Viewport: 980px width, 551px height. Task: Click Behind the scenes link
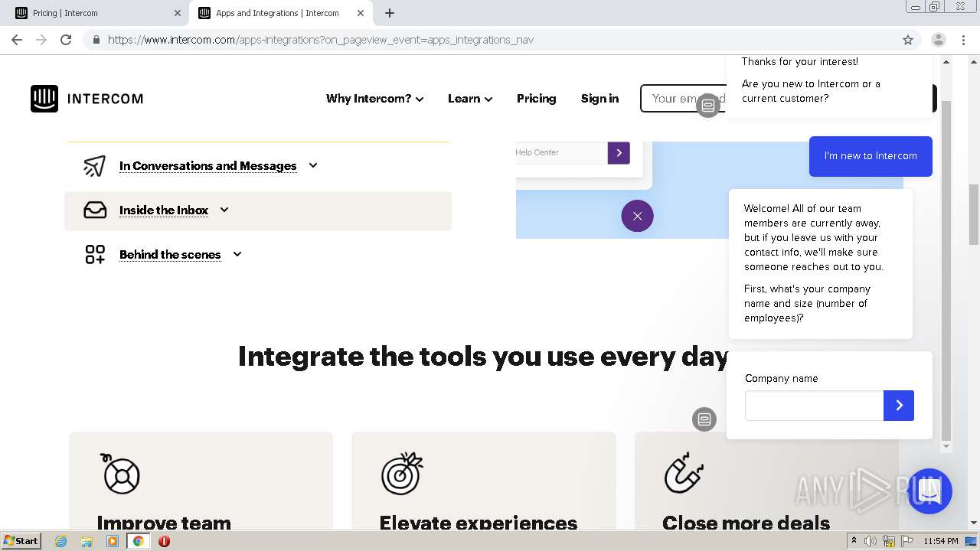pos(170,255)
